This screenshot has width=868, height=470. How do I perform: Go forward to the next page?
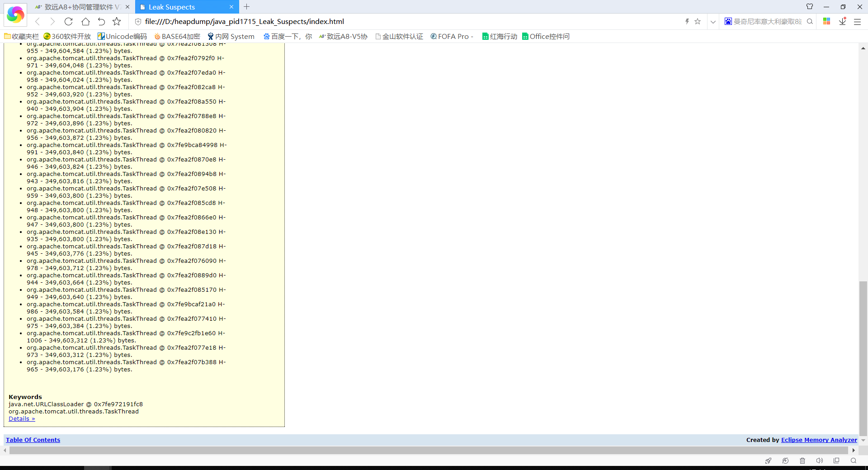tap(52, 21)
